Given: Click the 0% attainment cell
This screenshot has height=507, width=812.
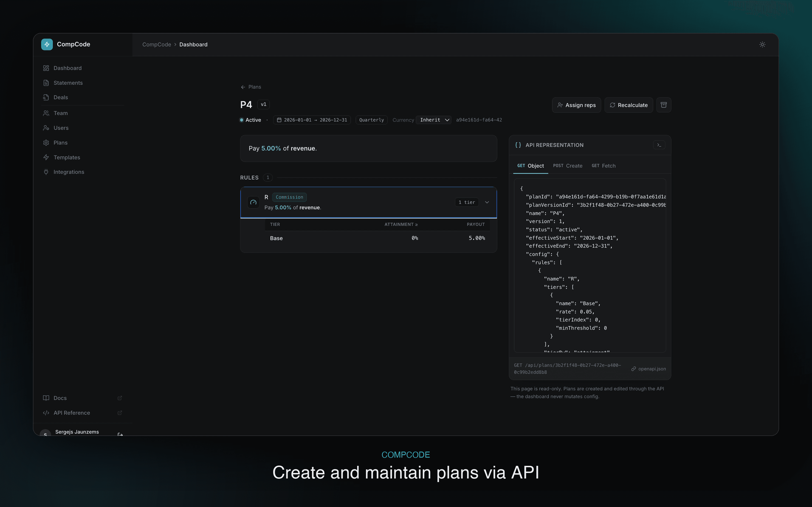Looking at the screenshot, I should (415, 238).
